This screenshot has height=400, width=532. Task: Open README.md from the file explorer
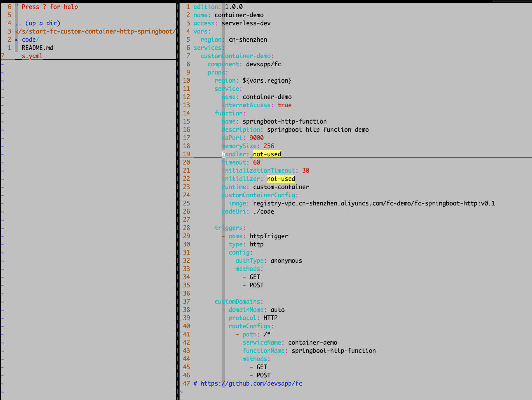[x=37, y=48]
